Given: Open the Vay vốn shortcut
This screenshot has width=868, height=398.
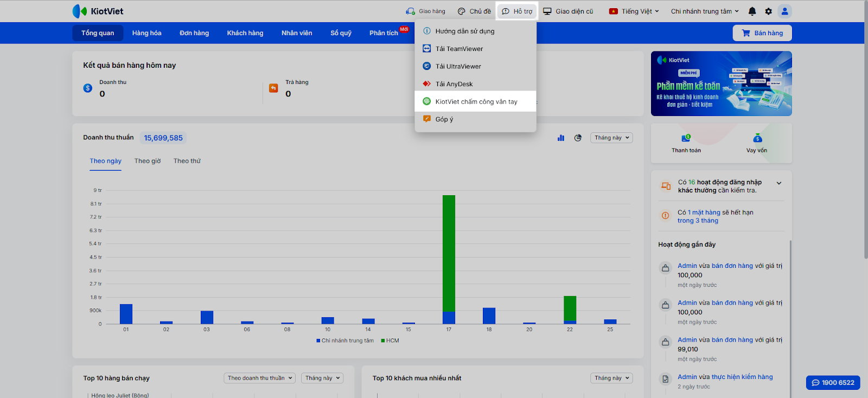Looking at the screenshot, I should [757, 144].
